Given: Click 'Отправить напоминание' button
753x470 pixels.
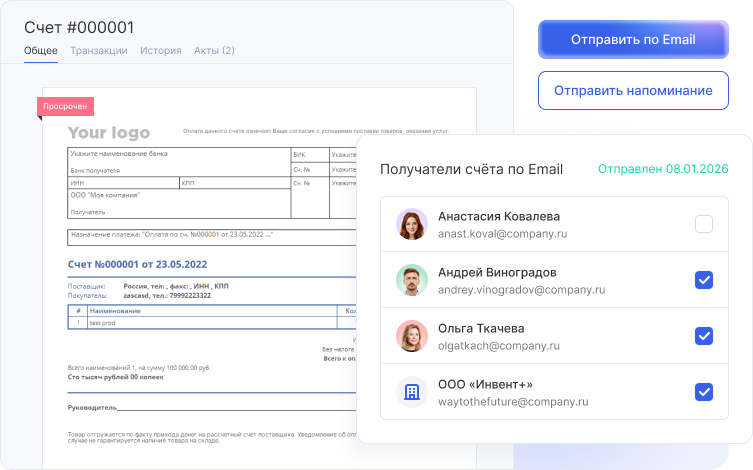Looking at the screenshot, I should click(x=632, y=90).
